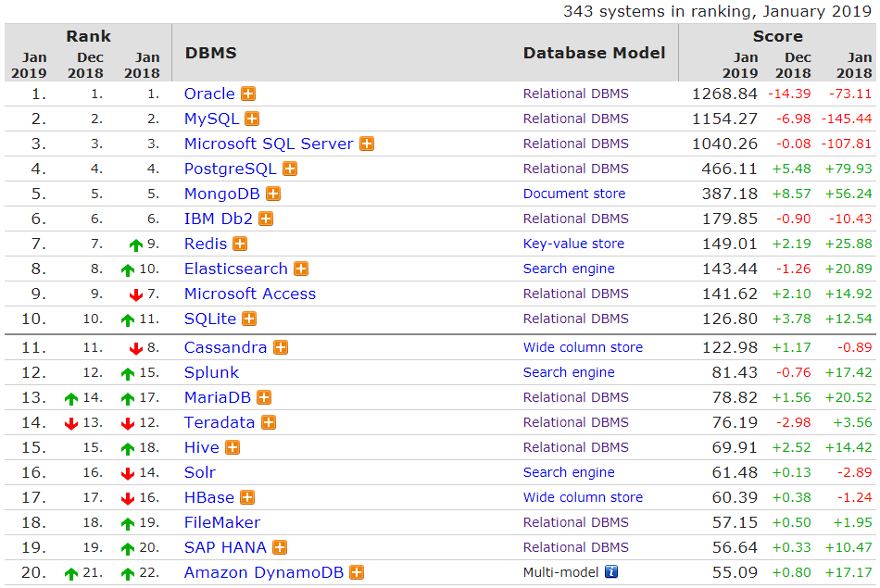Open detail plus icon for Microsoft SQL Server
The height and width of the screenshot is (588, 880).
pos(367,144)
